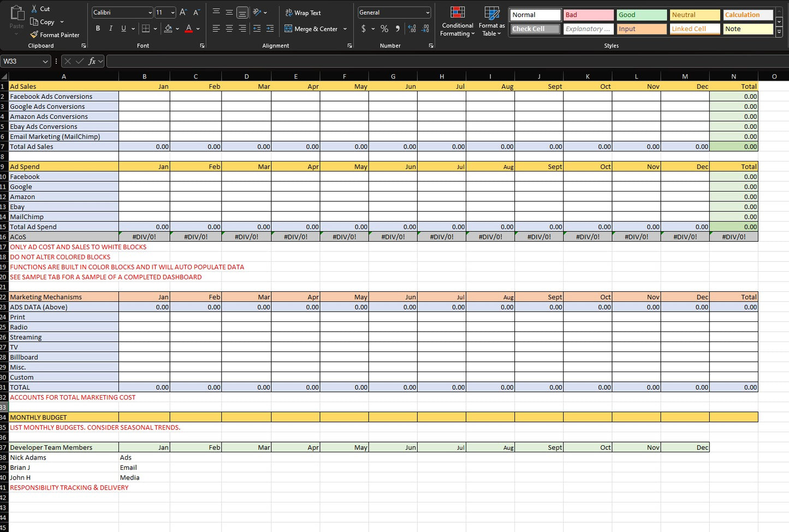Screen dimensions: 789x532
Task: Apply Percent Style formatting
Action: pyautogui.click(x=384, y=29)
